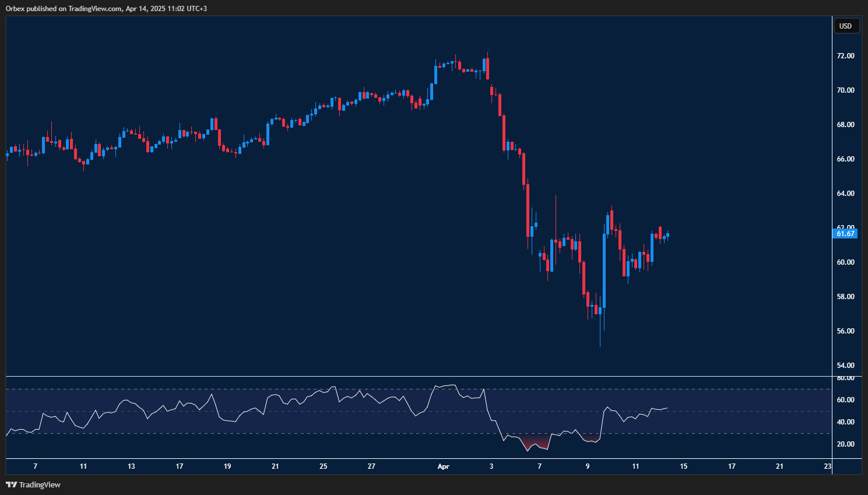Click the TradingView wordmark text
Viewport: 868px width, 495px height.
pos(40,485)
